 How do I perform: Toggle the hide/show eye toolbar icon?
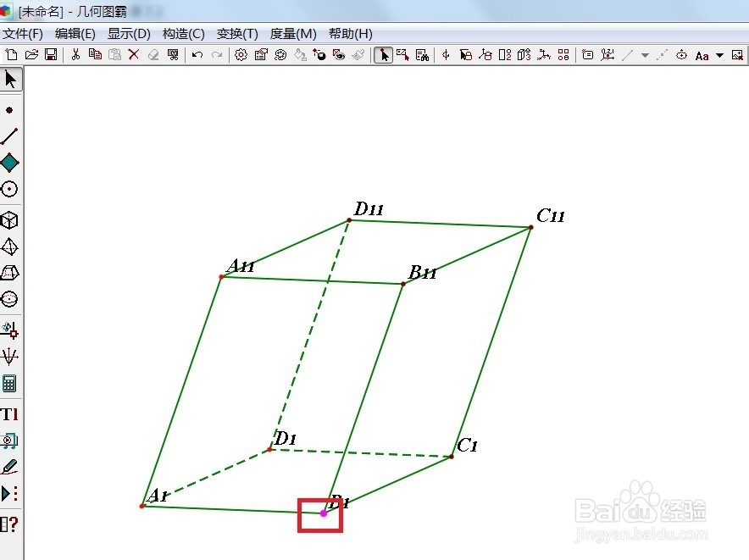339,55
